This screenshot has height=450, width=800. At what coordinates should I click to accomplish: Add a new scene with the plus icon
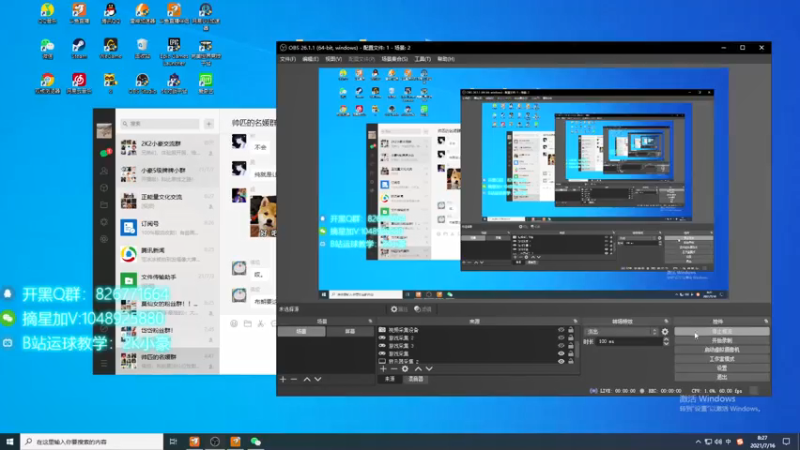tap(283, 379)
